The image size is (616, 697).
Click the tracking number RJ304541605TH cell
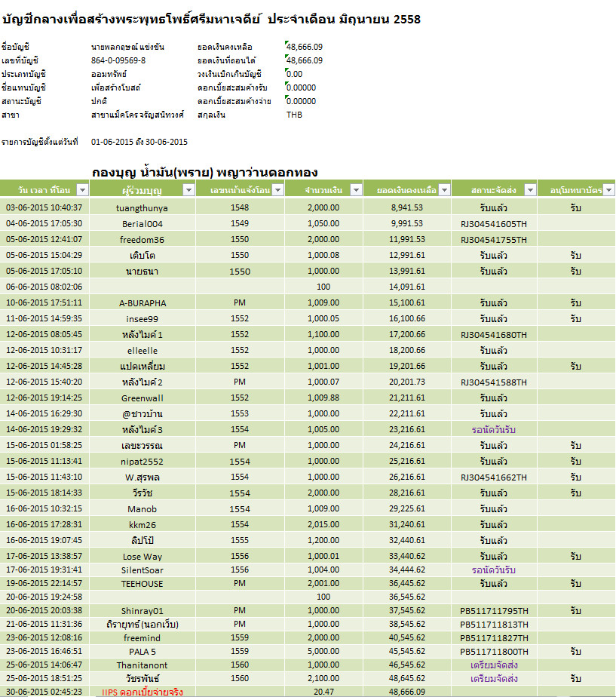pos(494,223)
